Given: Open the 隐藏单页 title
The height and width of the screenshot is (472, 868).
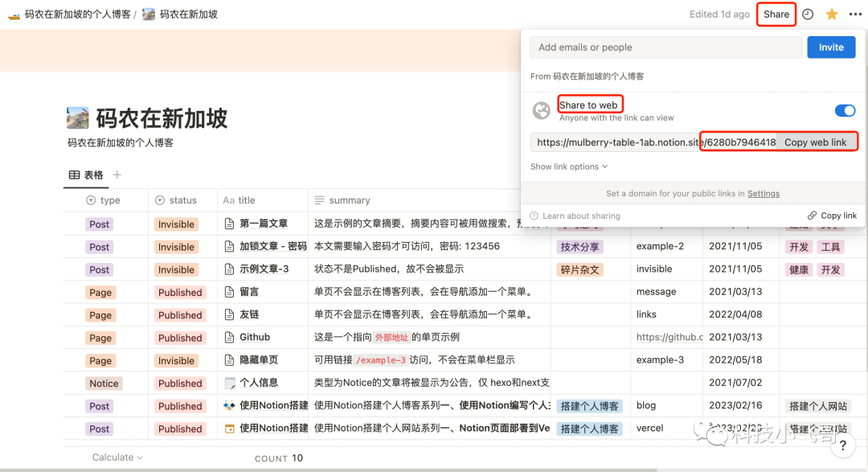Looking at the screenshot, I should coord(259,360).
